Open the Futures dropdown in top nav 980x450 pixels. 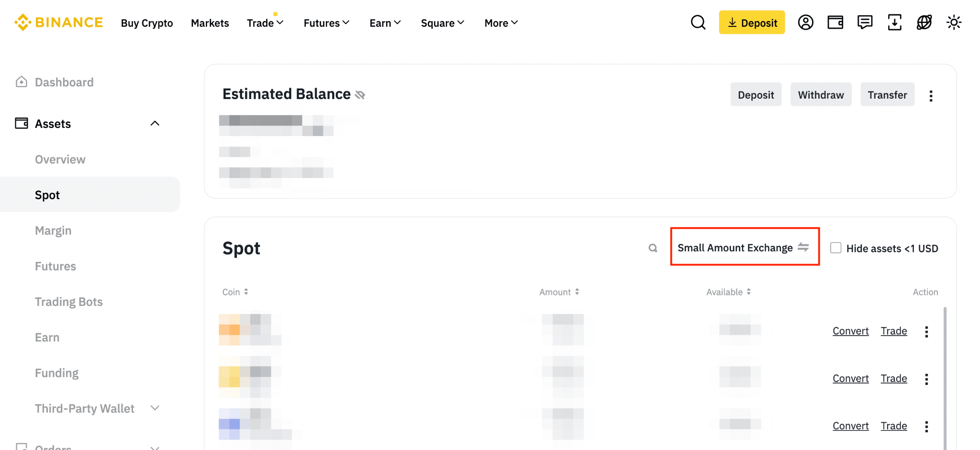tap(326, 23)
